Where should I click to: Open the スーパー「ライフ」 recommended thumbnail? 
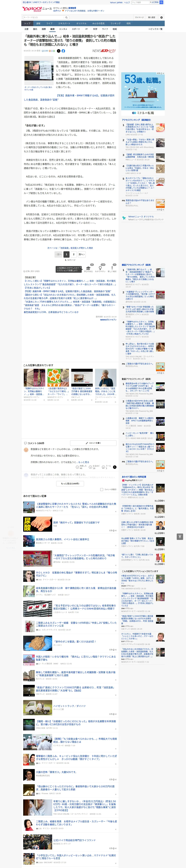[x=58, y=378]
